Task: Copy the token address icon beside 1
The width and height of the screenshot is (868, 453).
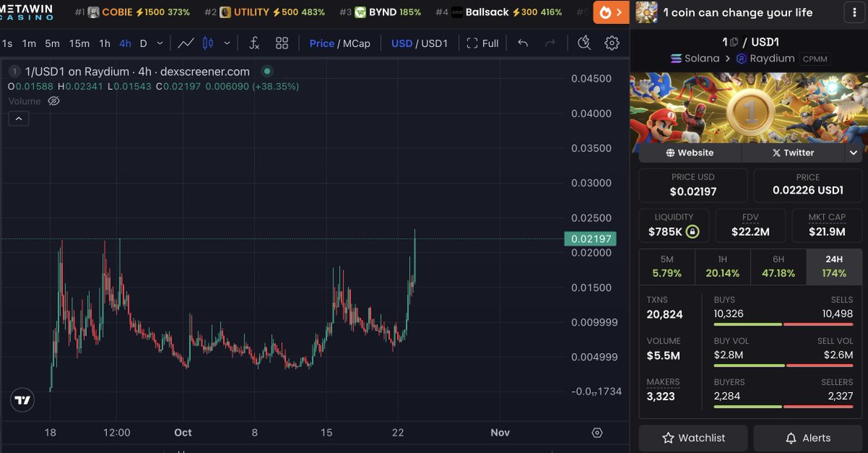Action: click(x=734, y=42)
